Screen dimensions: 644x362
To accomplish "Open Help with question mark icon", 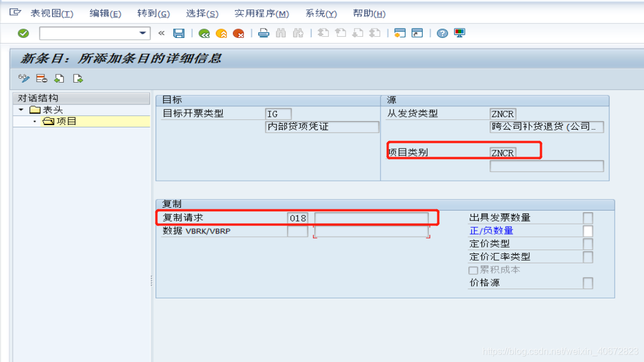I will click(443, 33).
